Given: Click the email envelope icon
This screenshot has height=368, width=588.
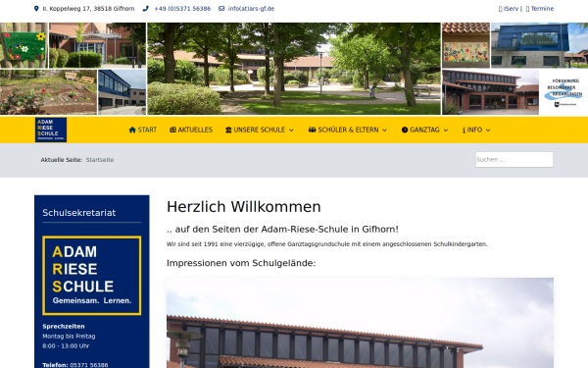Looking at the screenshot, I should pos(221,9).
